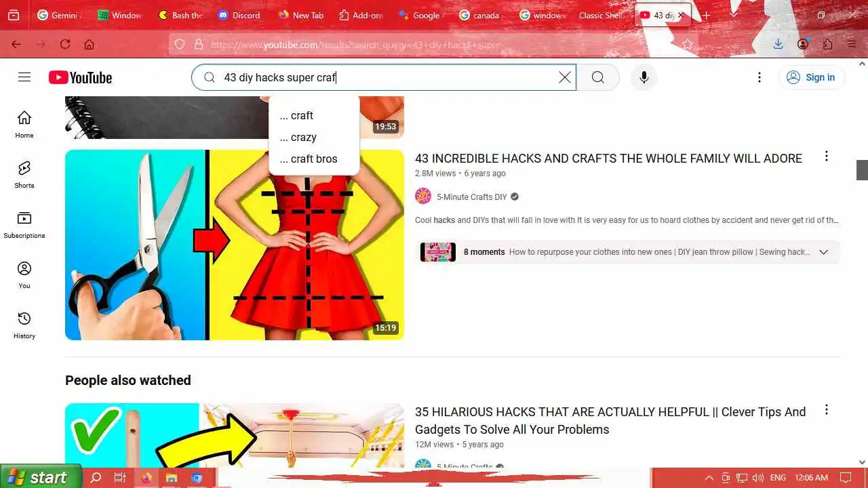This screenshot has width=868, height=488.
Task: Choose the '... craft bros' suggestion
Action: (314, 159)
